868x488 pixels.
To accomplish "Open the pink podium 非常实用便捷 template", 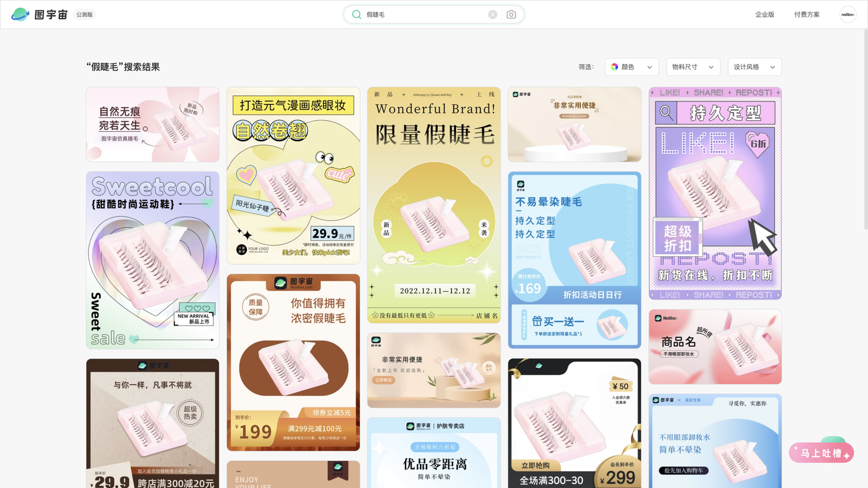I will (x=575, y=124).
